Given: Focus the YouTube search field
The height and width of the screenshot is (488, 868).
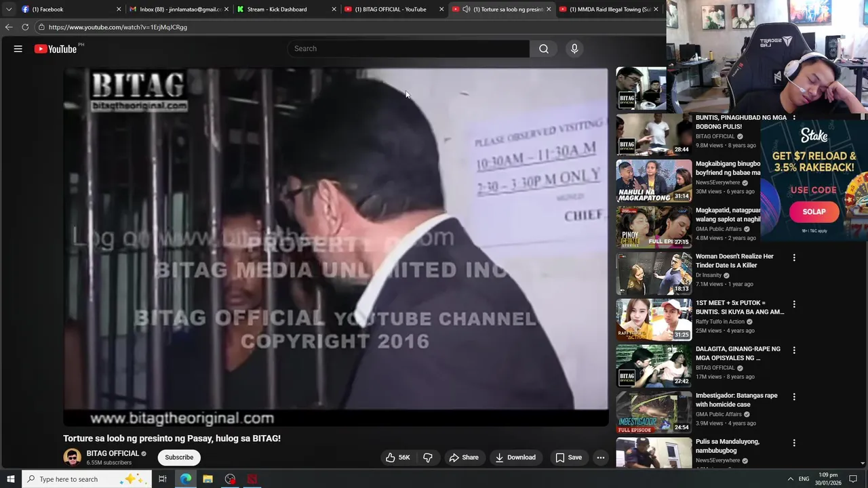Looking at the screenshot, I should point(409,49).
